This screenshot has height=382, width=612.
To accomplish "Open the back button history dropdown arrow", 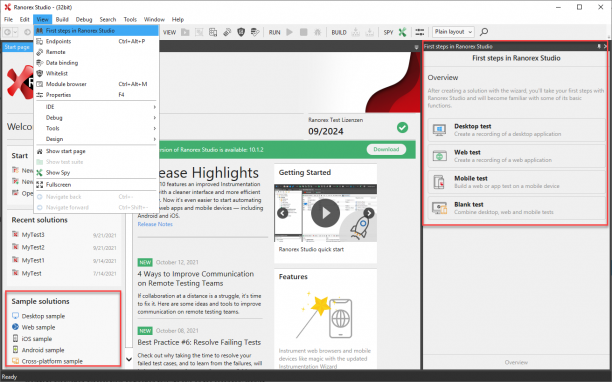I will pos(15,32).
